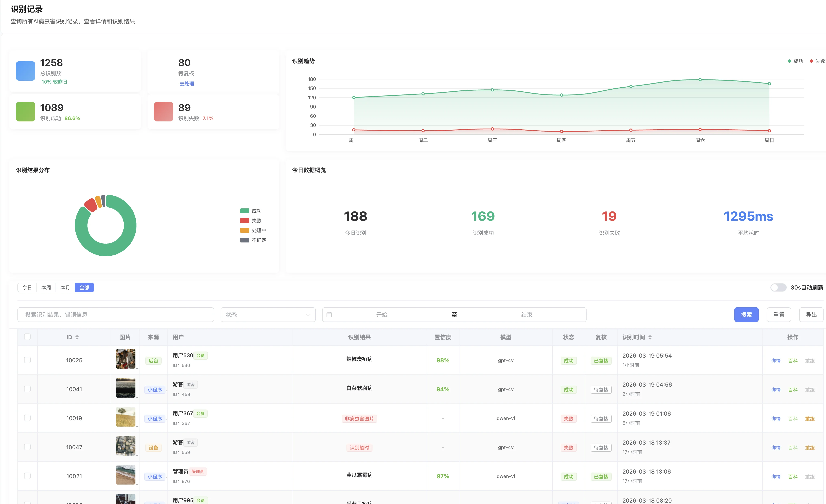The height and width of the screenshot is (504, 826).
Task: Click the calendar icon in date range
Action: (329, 315)
